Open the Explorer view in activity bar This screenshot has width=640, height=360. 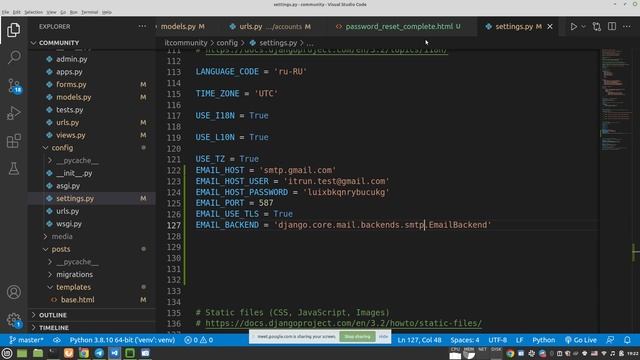point(13,30)
